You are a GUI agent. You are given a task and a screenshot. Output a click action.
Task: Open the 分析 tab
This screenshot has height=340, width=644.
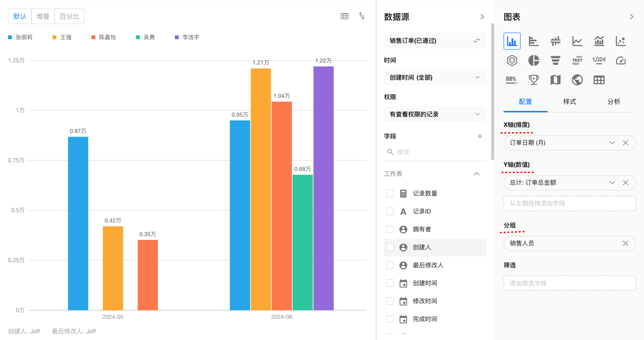[614, 102]
